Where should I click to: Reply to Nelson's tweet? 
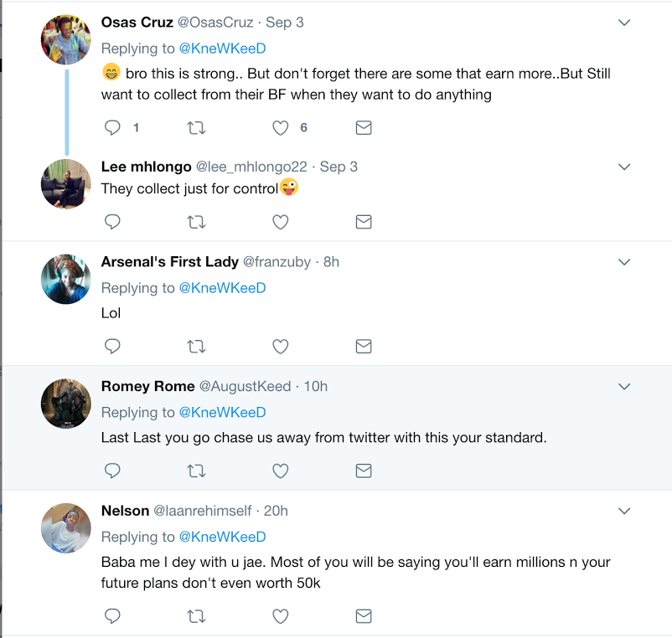coord(112,616)
